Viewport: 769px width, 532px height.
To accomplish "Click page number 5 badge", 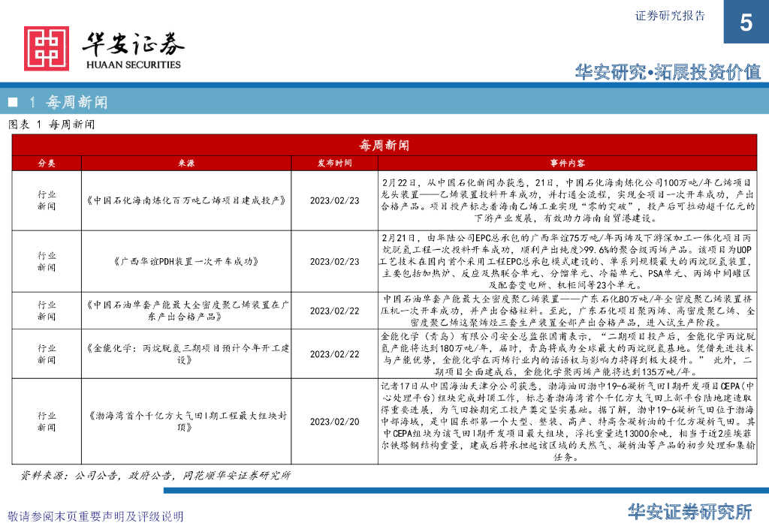I will pos(746,22).
